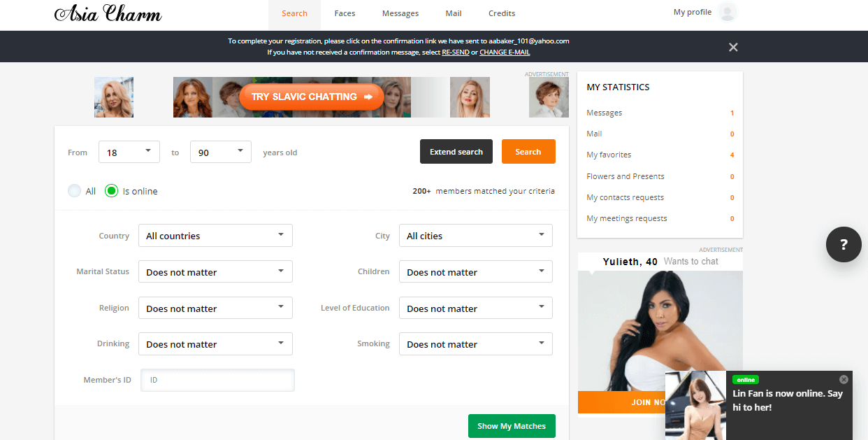
Task: Click the Extend search button
Action: (456, 152)
